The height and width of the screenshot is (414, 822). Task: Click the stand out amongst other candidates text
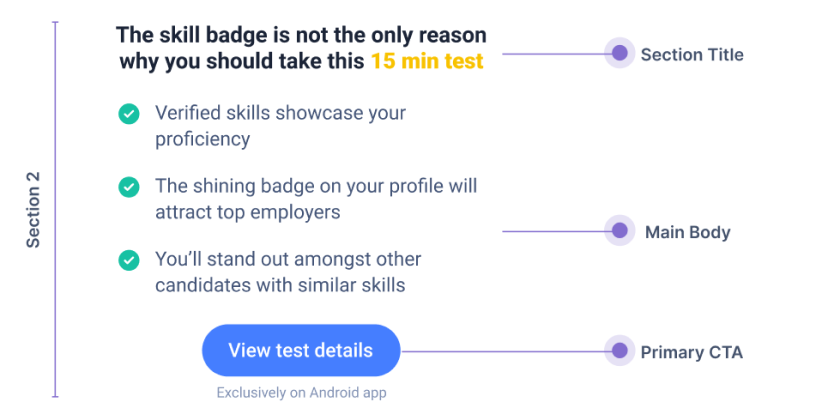(x=288, y=272)
